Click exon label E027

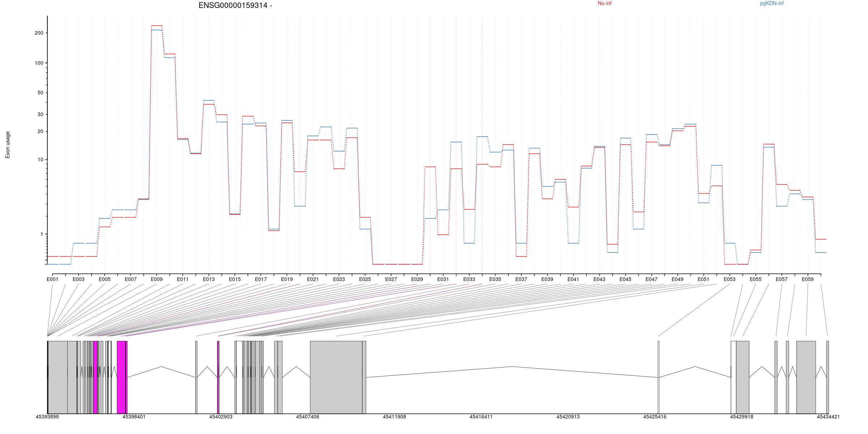click(x=391, y=279)
